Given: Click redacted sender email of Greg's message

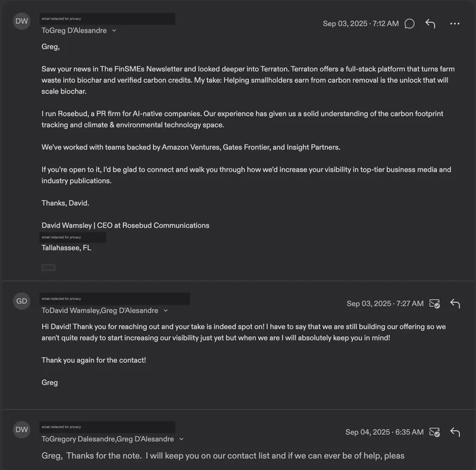Looking at the screenshot, I should 115,299.
